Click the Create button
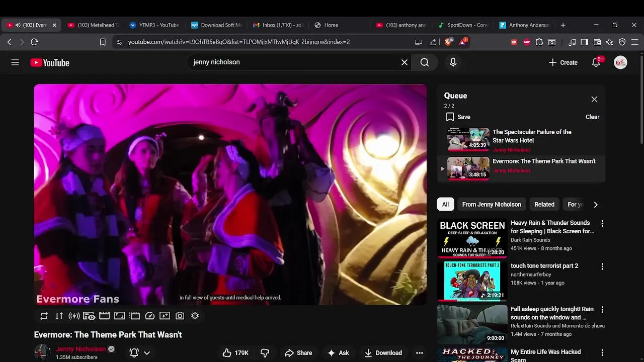This screenshot has height=362, width=644. 563,62
